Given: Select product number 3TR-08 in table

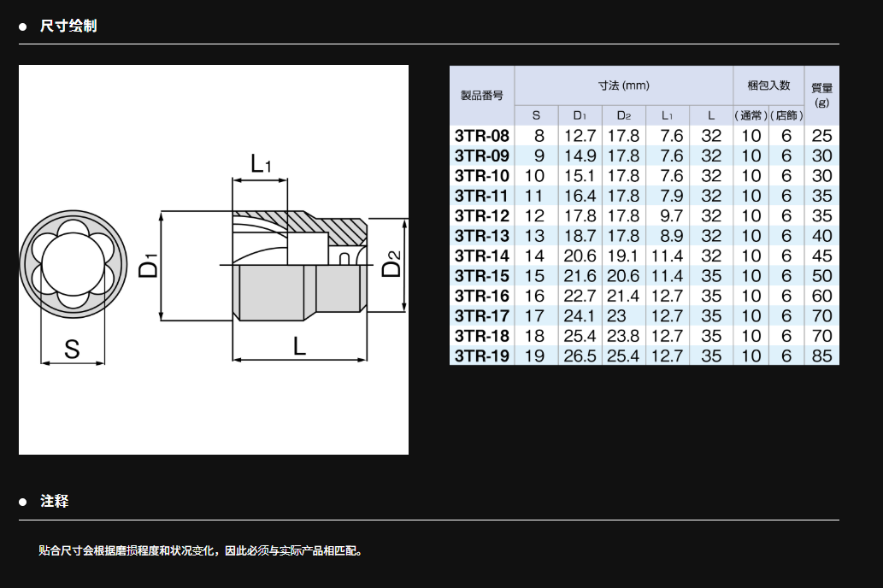Looking at the screenshot, I should pos(482,136).
